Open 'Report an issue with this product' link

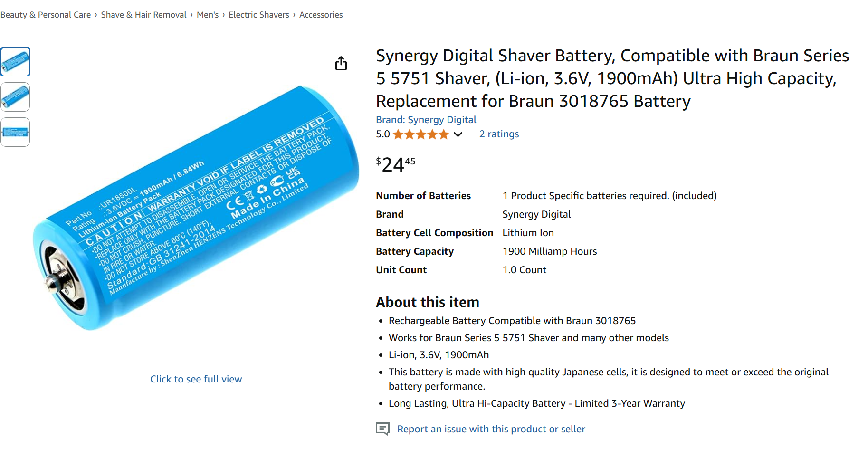[491, 429]
